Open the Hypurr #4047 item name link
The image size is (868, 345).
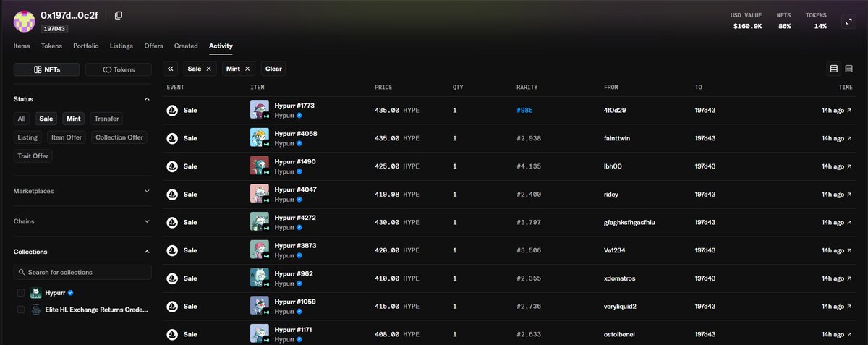point(296,189)
